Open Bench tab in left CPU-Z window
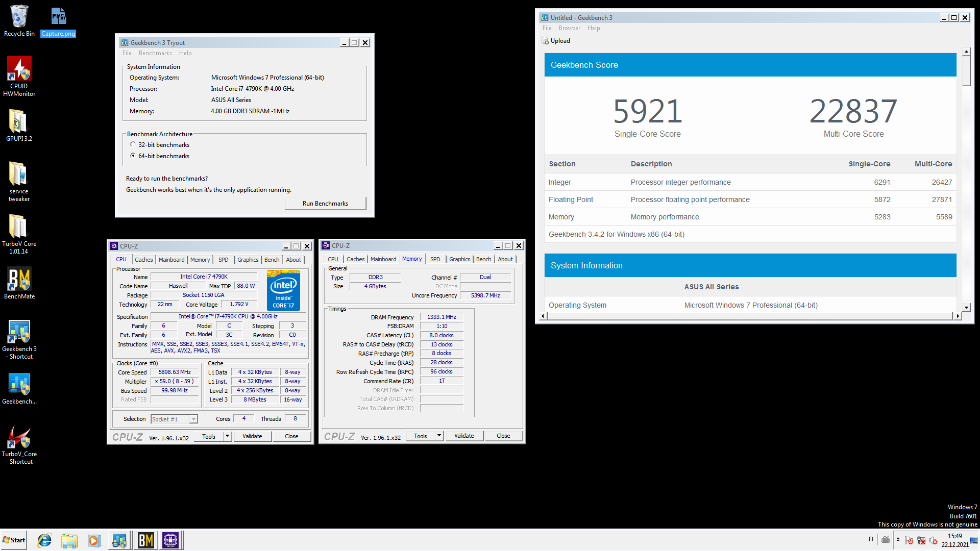The image size is (980, 551). pyautogui.click(x=272, y=260)
